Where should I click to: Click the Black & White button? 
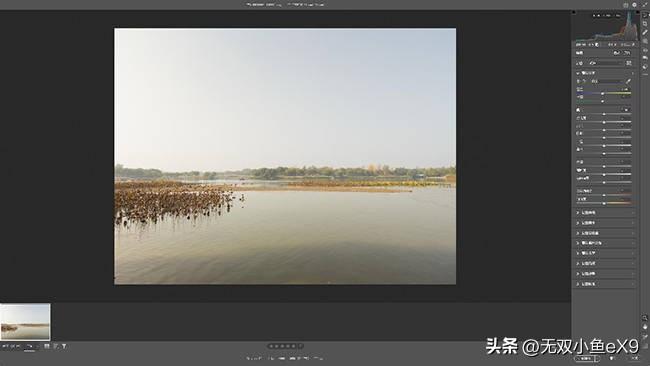point(627,53)
